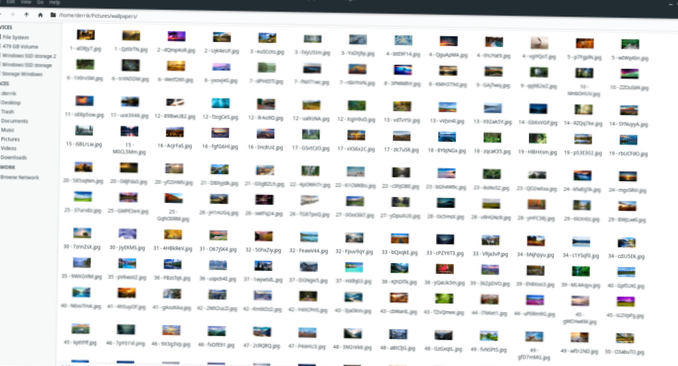678x366 pixels.
Task: Open the Go menu
Action: 40,2
